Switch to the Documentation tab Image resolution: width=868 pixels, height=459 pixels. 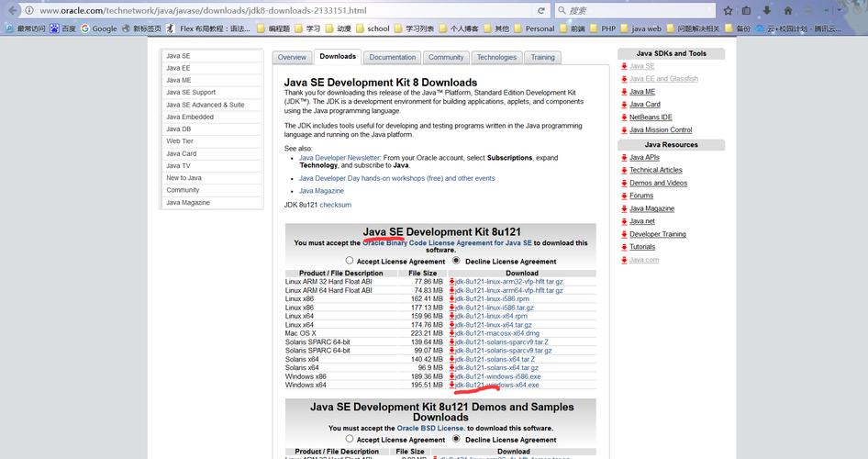click(x=393, y=57)
